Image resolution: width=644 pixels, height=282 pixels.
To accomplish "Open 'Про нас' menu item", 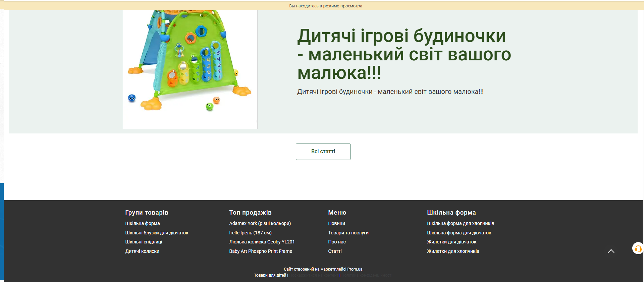I will (337, 242).
